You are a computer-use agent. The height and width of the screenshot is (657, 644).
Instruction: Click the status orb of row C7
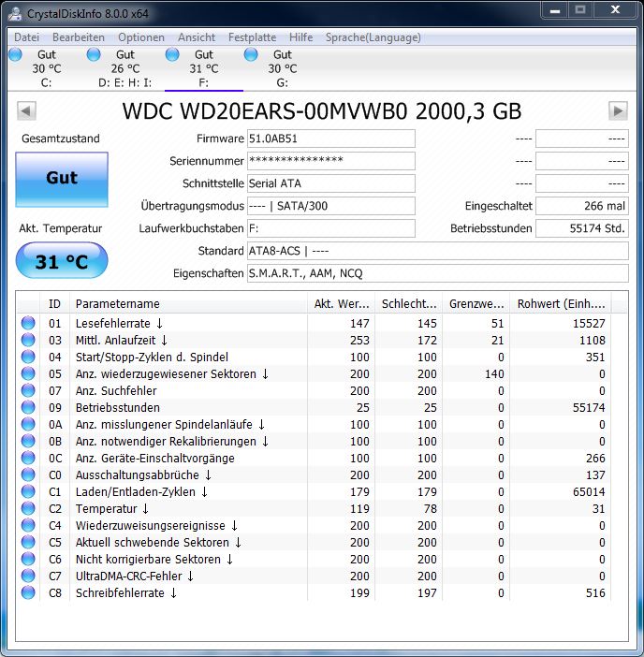[x=28, y=576]
